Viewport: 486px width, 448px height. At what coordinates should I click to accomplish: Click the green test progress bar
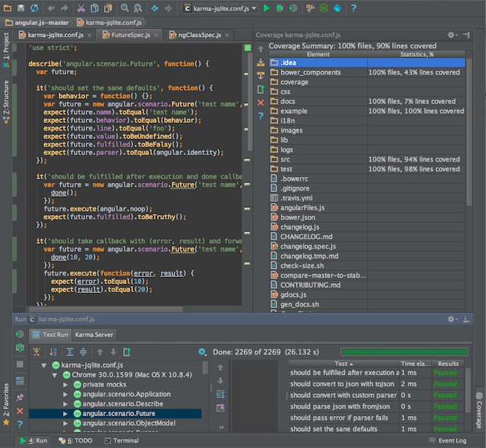pos(404,352)
